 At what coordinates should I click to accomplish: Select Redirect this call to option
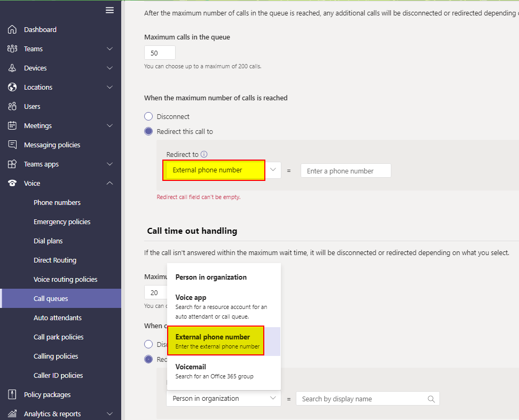click(148, 131)
